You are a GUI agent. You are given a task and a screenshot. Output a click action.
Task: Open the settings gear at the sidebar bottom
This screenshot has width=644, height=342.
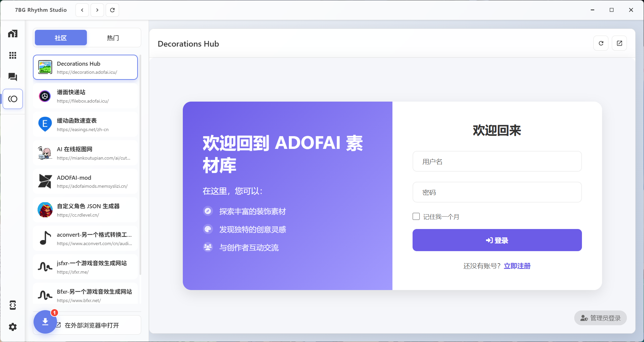pos(12,327)
